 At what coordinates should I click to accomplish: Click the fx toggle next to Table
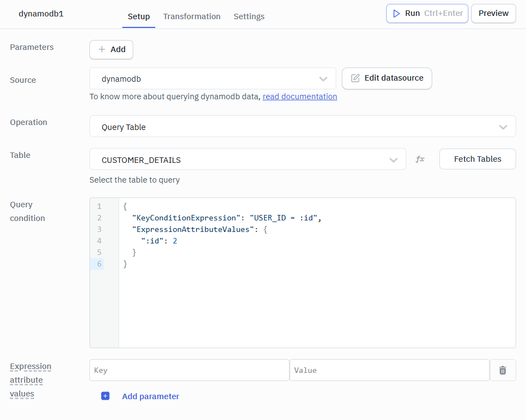[x=420, y=159]
